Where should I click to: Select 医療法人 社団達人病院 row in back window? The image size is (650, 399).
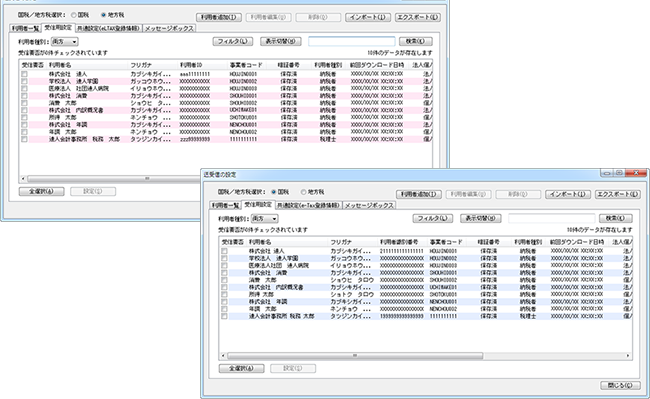pos(226,89)
